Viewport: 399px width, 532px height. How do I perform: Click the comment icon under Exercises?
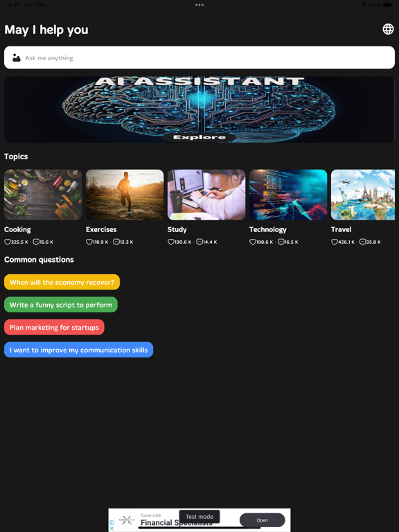[116, 242]
